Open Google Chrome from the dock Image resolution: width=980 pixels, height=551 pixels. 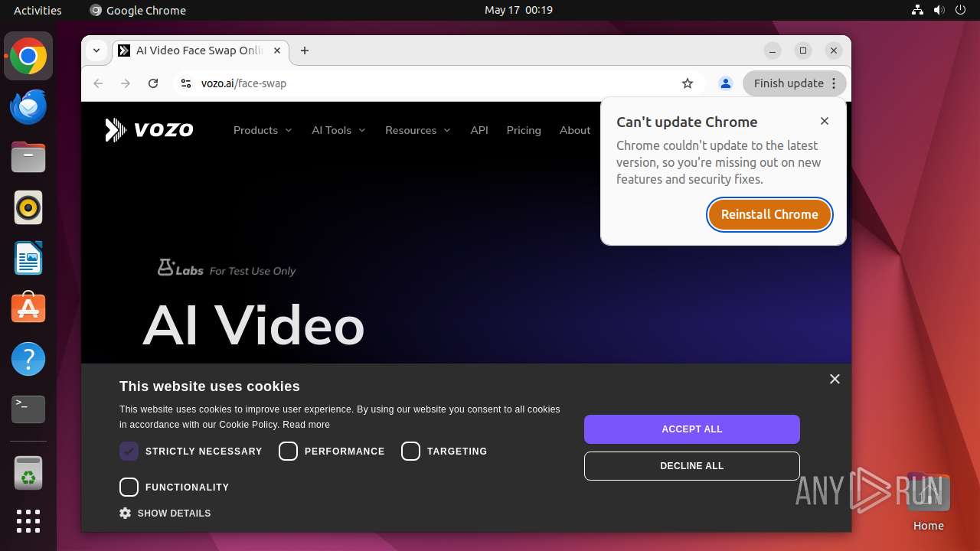28,57
